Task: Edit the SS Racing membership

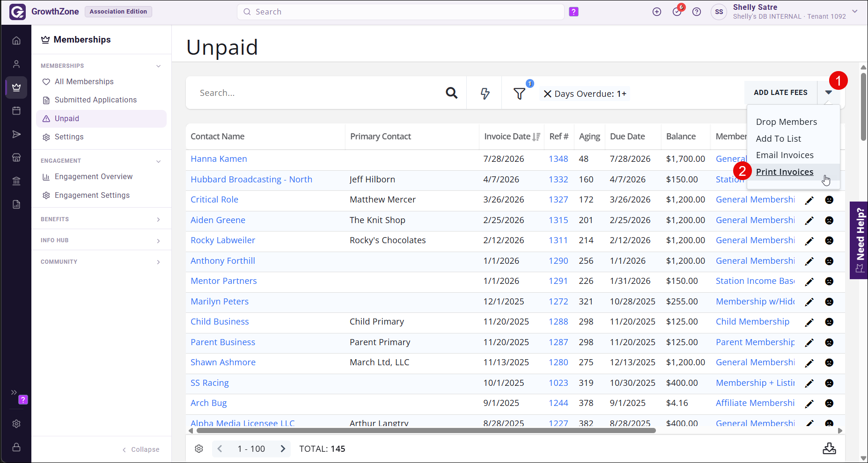Action: [x=809, y=383]
